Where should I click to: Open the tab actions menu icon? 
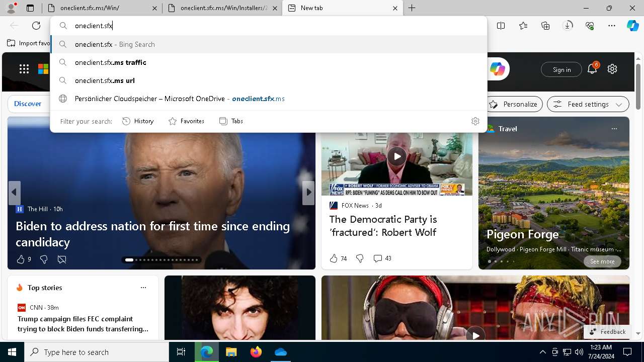click(30, 8)
